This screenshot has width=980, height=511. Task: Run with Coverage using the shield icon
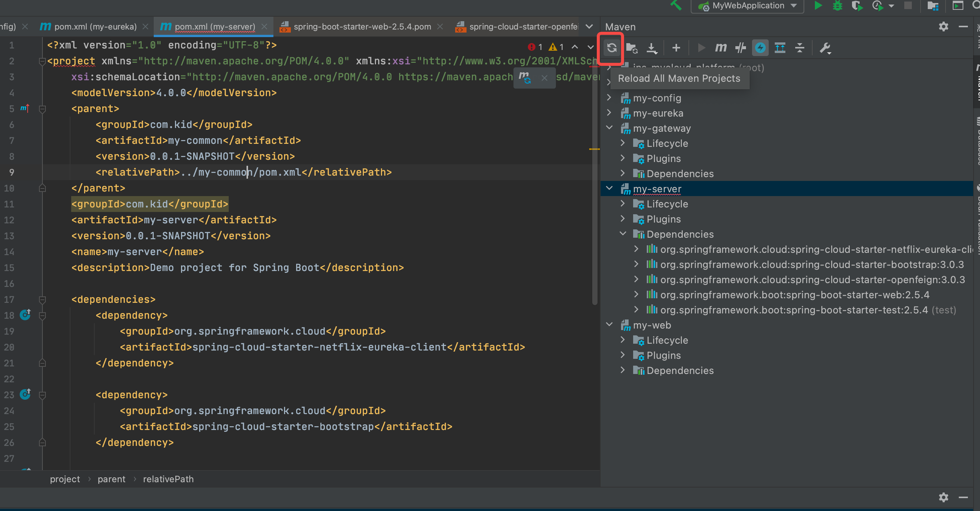click(857, 6)
